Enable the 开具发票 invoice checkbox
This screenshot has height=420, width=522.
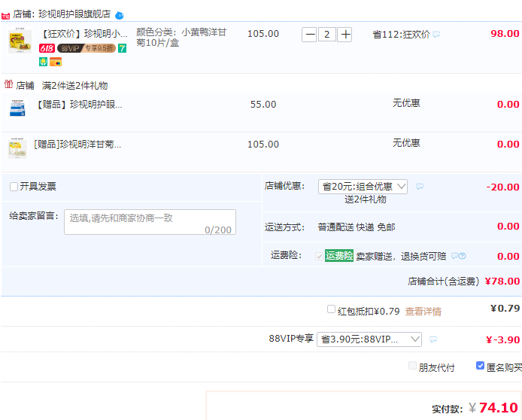tap(14, 187)
